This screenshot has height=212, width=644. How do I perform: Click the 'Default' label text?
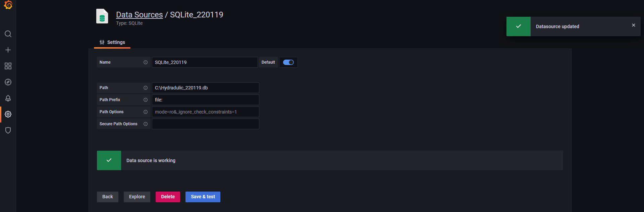(x=268, y=62)
